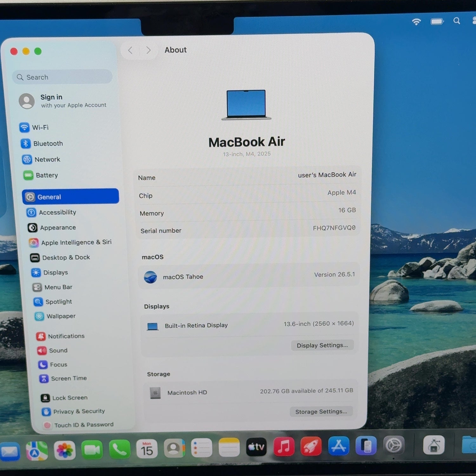Click the computer name "user's MacBook Air"
Viewport: 476px width, 476px height.
point(327,175)
